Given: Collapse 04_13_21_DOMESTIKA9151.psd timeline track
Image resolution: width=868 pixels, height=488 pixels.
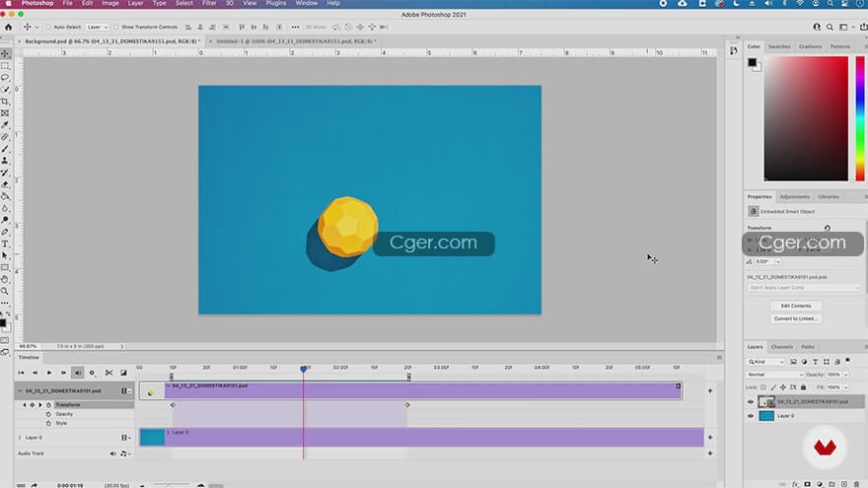Looking at the screenshot, I should 20,390.
